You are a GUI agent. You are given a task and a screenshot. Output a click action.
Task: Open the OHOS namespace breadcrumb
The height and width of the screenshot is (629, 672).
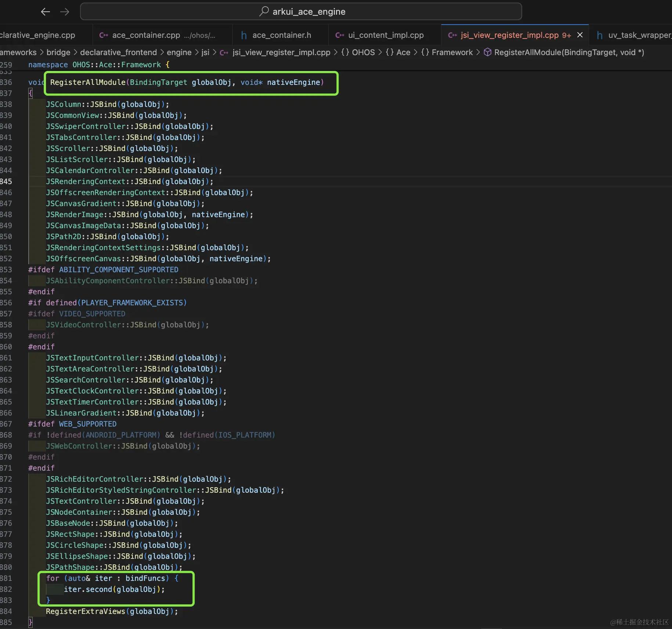click(358, 52)
